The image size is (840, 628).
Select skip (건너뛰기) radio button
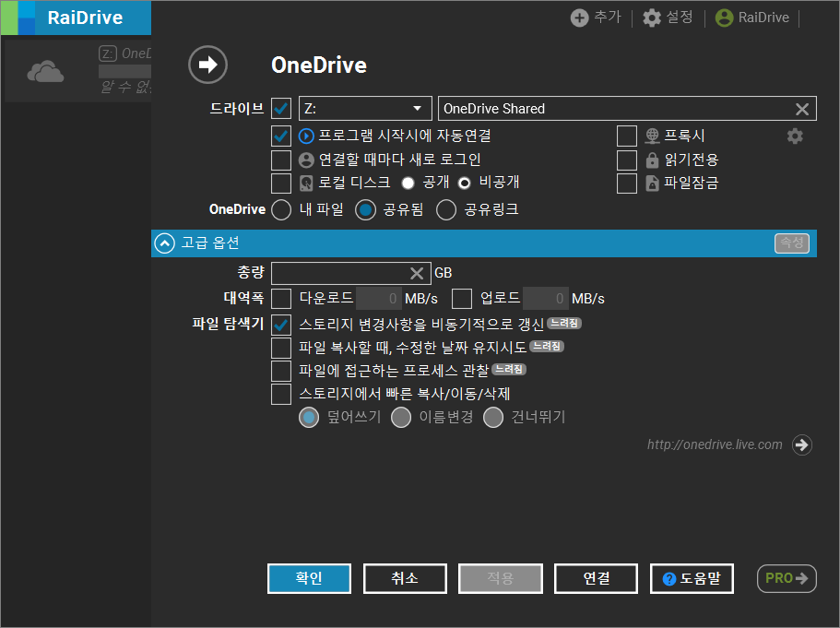[493, 418]
